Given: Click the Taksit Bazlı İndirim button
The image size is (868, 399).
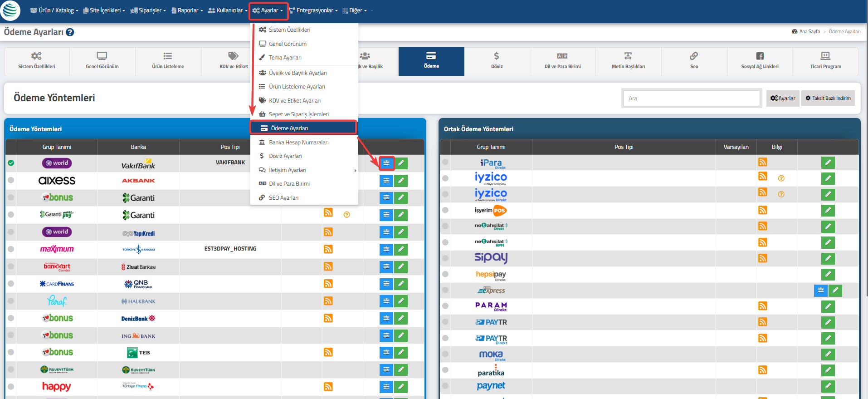Looking at the screenshot, I should tap(828, 98).
